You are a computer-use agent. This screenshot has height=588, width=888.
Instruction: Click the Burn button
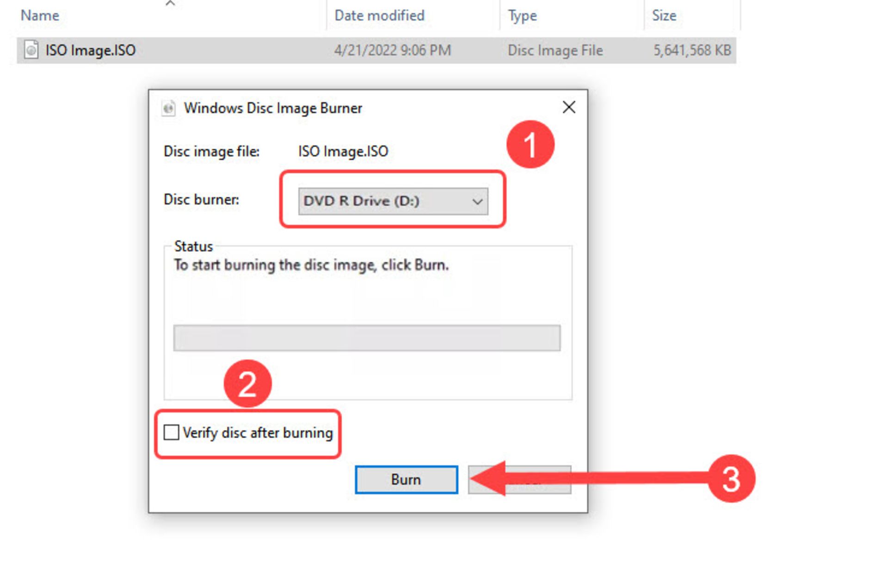click(x=407, y=479)
